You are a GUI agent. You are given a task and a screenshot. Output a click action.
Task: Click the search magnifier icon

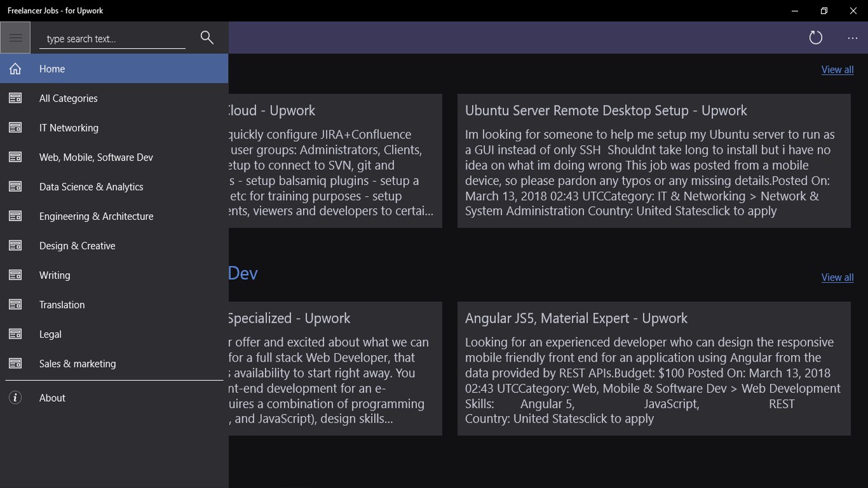tap(207, 37)
